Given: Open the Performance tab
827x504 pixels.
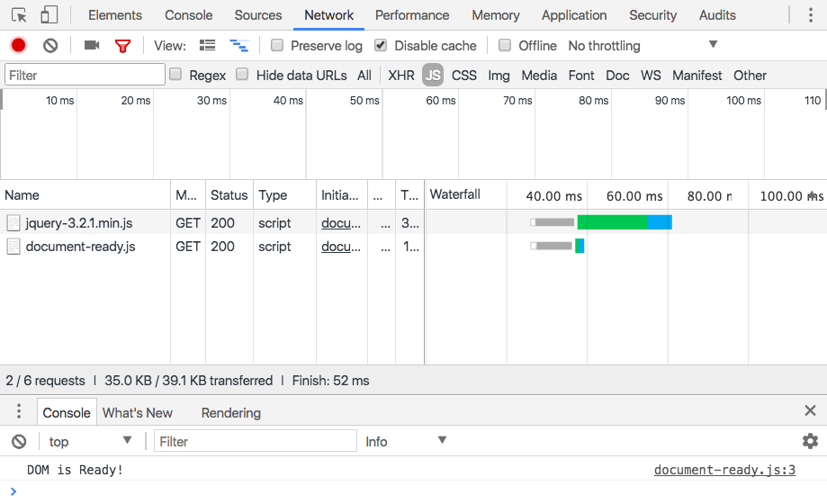Looking at the screenshot, I should (412, 15).
